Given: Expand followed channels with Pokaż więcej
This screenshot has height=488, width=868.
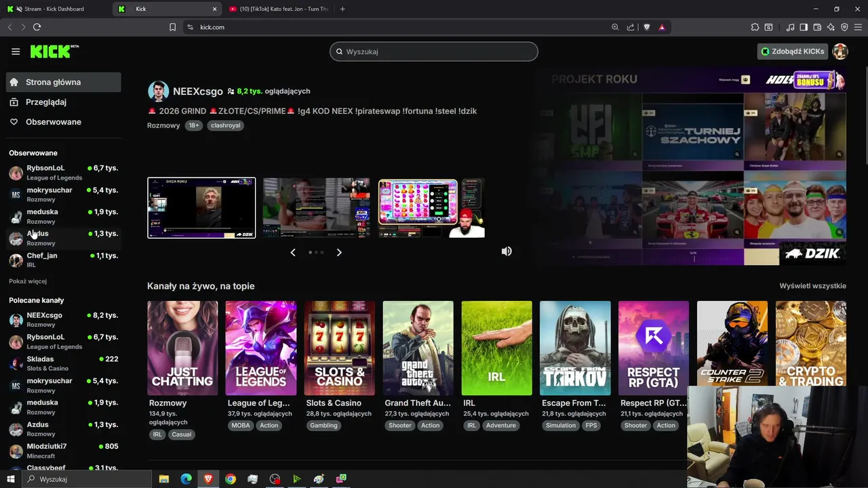Looking at the screenshot, I should [28, 281].
